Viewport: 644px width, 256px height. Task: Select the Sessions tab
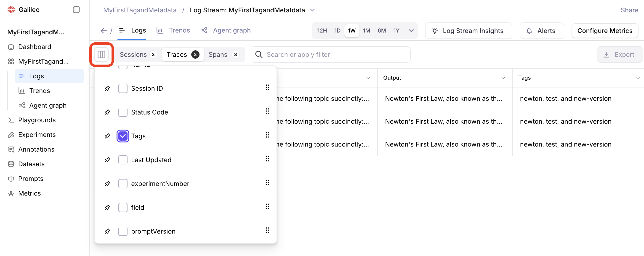133,54
